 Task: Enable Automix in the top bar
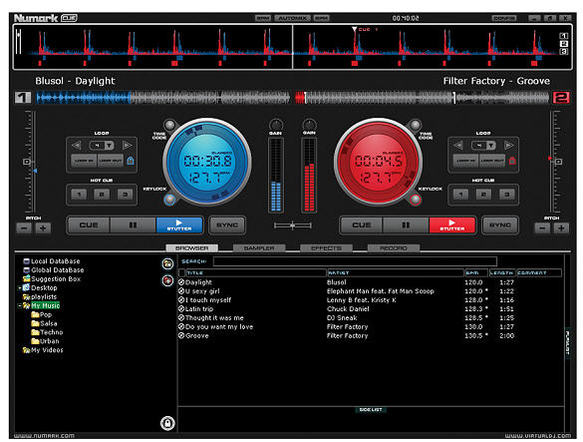[x=293, y=18]
